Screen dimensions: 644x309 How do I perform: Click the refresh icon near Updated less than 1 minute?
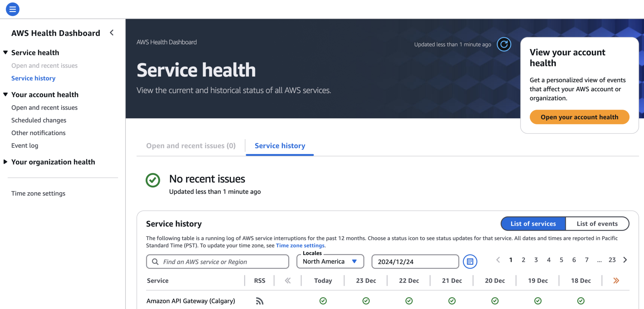pos(504,44)
